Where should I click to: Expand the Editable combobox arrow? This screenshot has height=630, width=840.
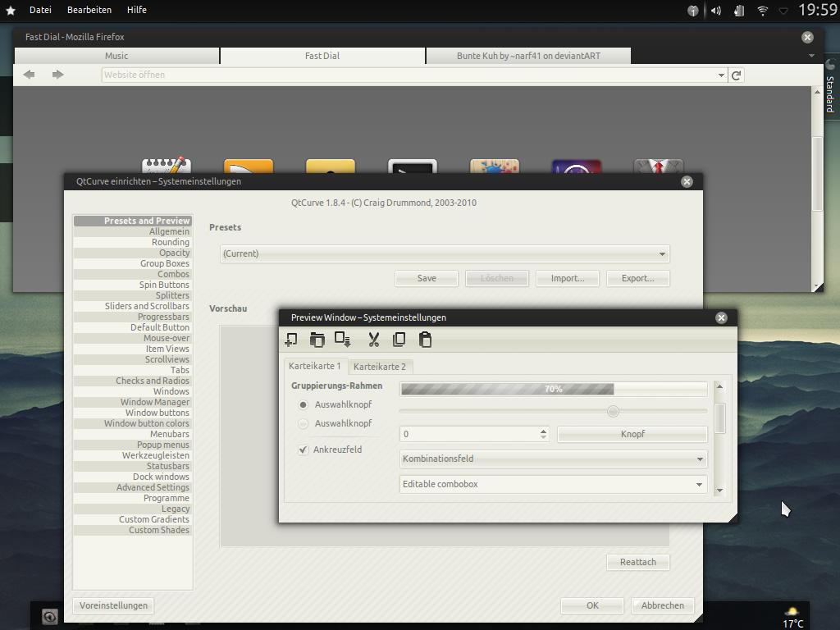click(x=699, y=484)
